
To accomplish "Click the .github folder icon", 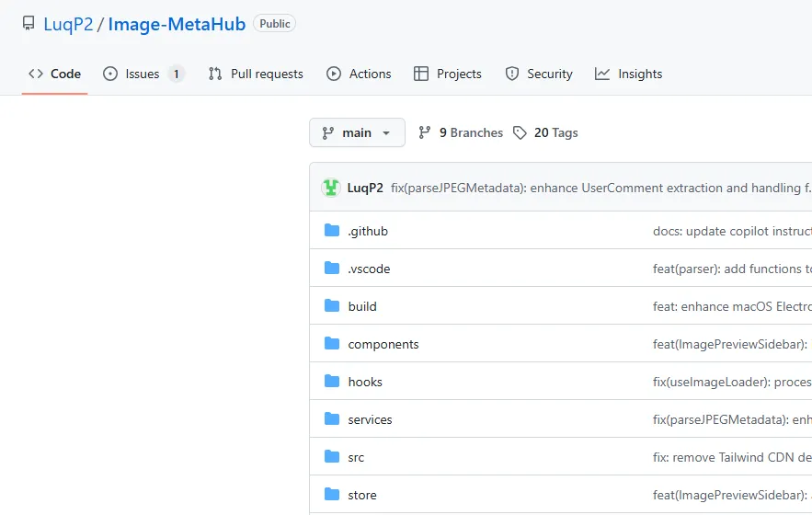I will tap(332, 231).
